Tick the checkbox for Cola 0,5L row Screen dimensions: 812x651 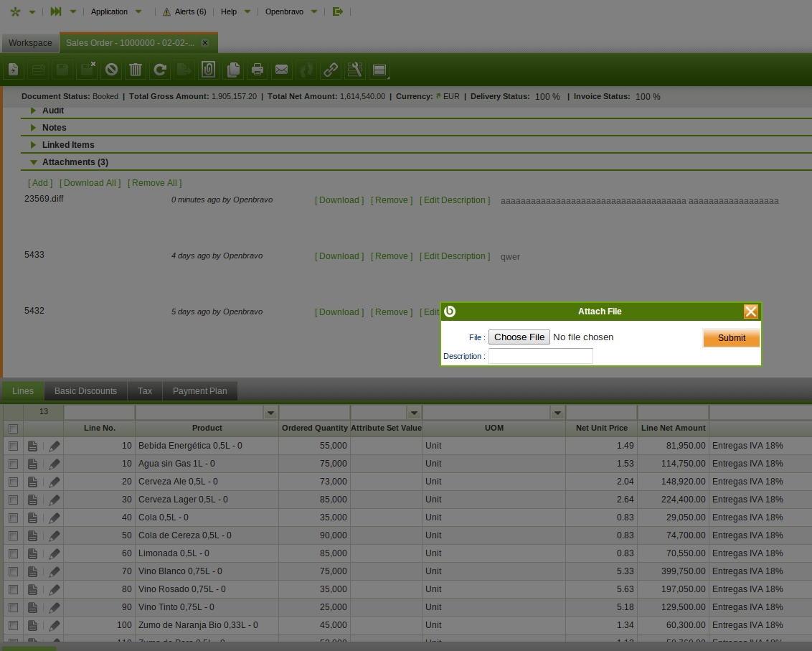(13, 517)
